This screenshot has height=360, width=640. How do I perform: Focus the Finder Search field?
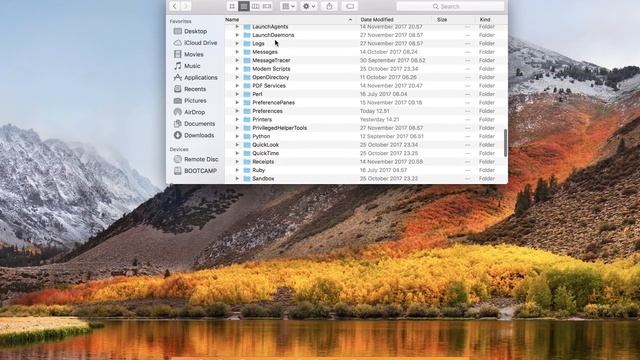(450, 6)
